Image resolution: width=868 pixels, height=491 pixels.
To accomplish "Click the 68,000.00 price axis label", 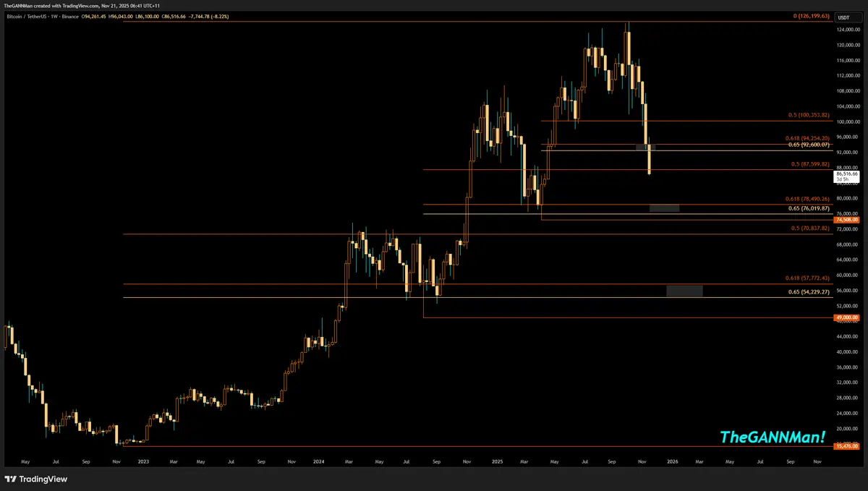I will tap(847, 244).
